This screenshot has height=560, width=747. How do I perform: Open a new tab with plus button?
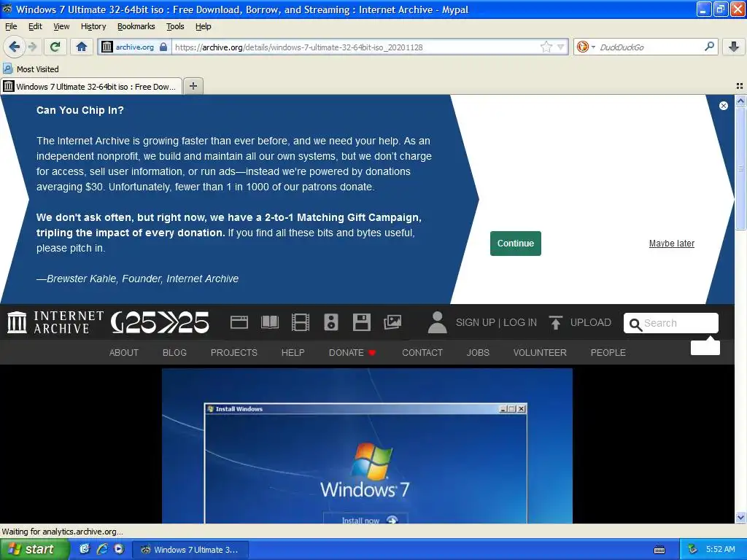193,86
